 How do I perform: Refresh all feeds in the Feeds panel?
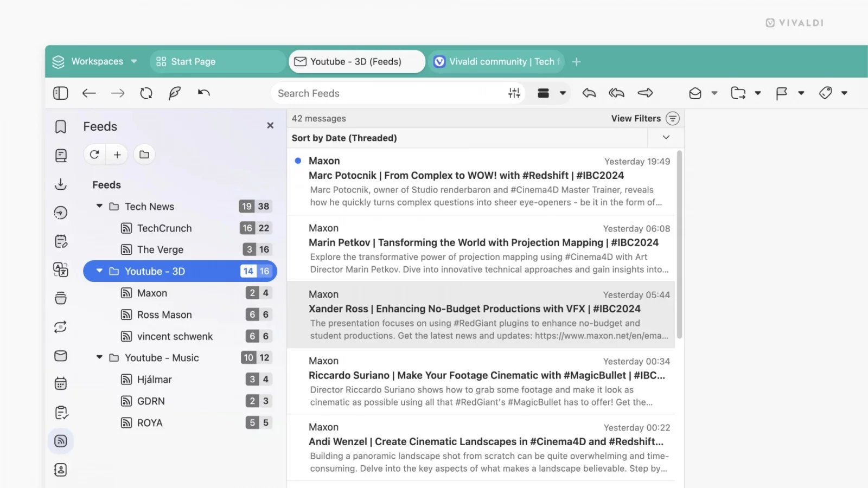click(94, 155)
